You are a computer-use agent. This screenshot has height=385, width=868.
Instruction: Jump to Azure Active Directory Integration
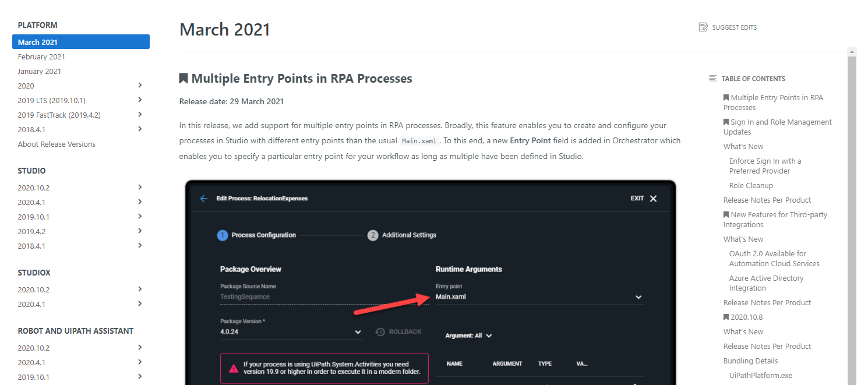tap(766, 283)
